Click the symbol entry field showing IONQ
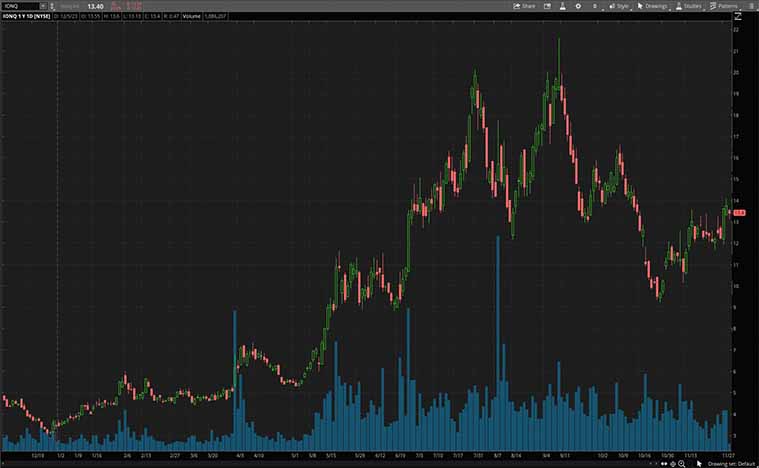Screen dimensions: 759x468 coord(21,6)
